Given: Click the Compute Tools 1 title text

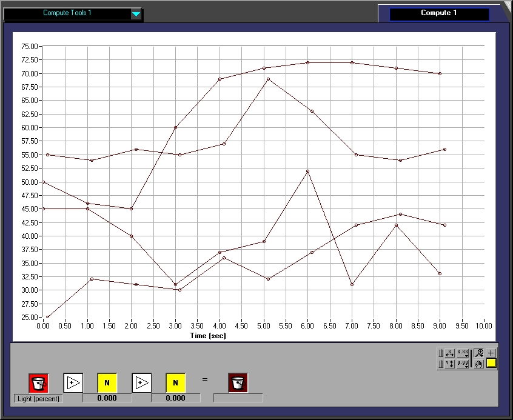Looking at the screenshot, I should click(x=67, y=13).
